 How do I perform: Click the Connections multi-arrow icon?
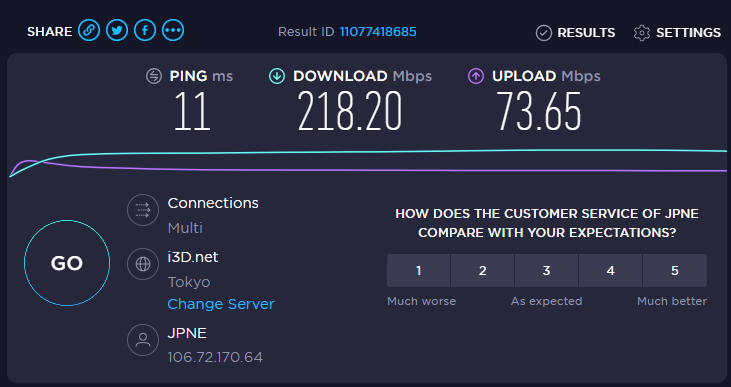coord(143,210)
